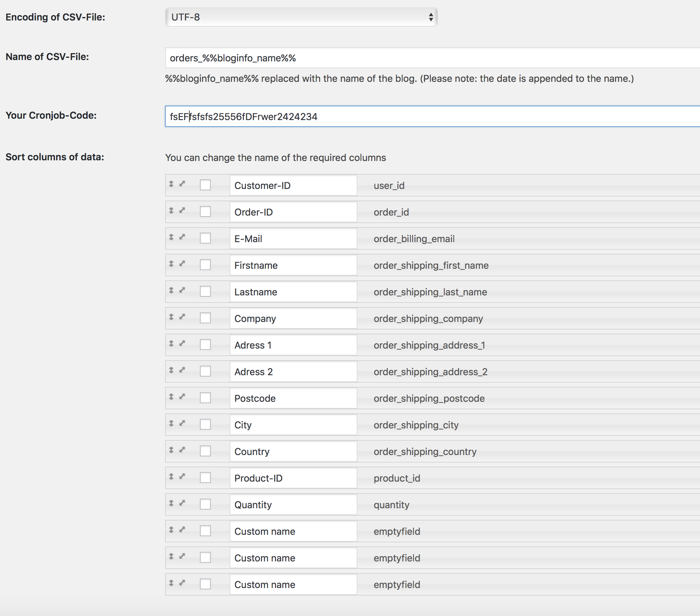Click the diagonal move arrow on the Company row
The height and width of the screenshot is (616, 700).
click(182, 317)
